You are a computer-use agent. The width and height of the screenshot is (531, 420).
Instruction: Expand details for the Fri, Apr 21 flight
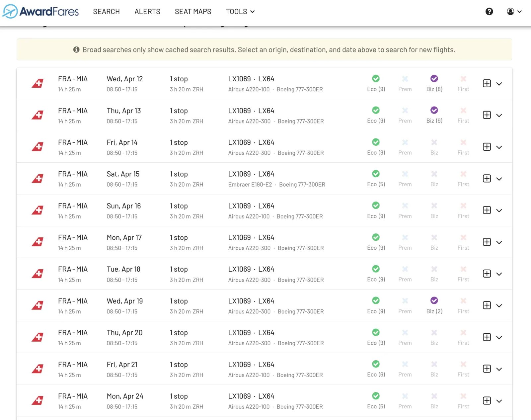[x=499, y=369]
